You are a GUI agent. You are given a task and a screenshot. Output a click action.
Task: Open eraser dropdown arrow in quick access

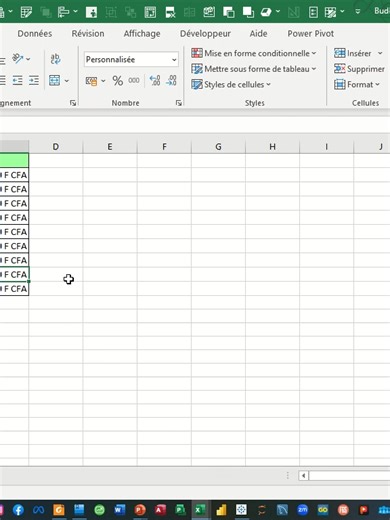click(278, 12)
